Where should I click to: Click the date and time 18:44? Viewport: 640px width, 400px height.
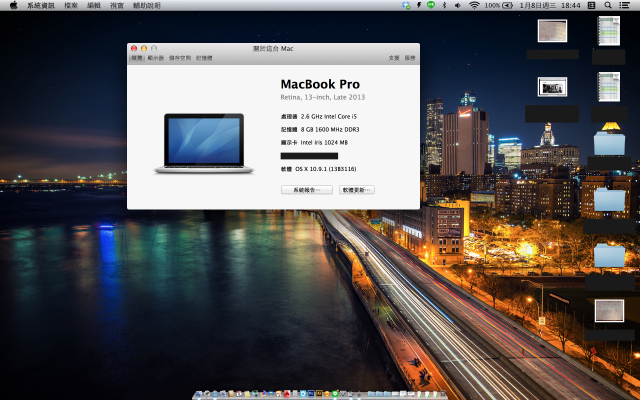pos(550,5)
